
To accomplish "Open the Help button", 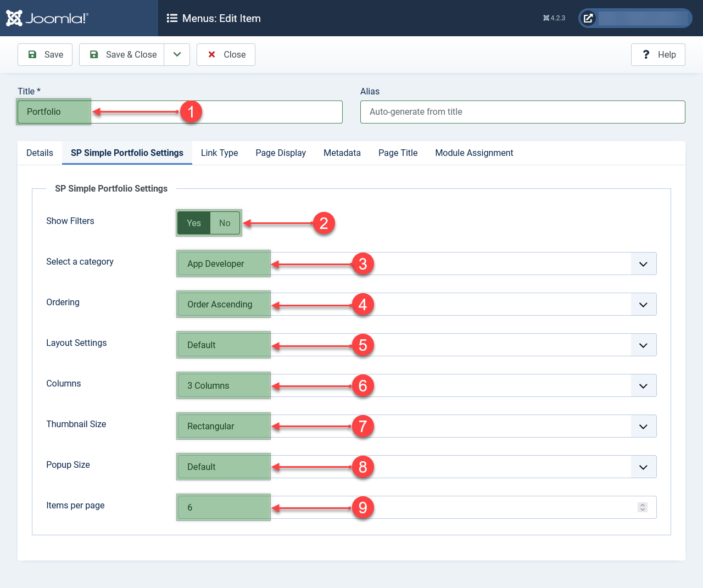I will (x=658, y=54).
